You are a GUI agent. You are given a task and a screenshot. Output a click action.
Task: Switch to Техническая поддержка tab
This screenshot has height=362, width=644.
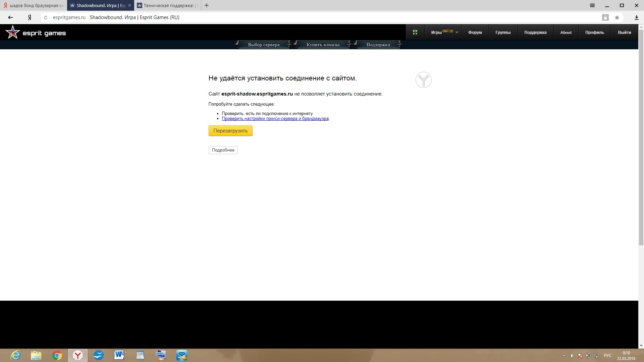click(x=168, y=5)
